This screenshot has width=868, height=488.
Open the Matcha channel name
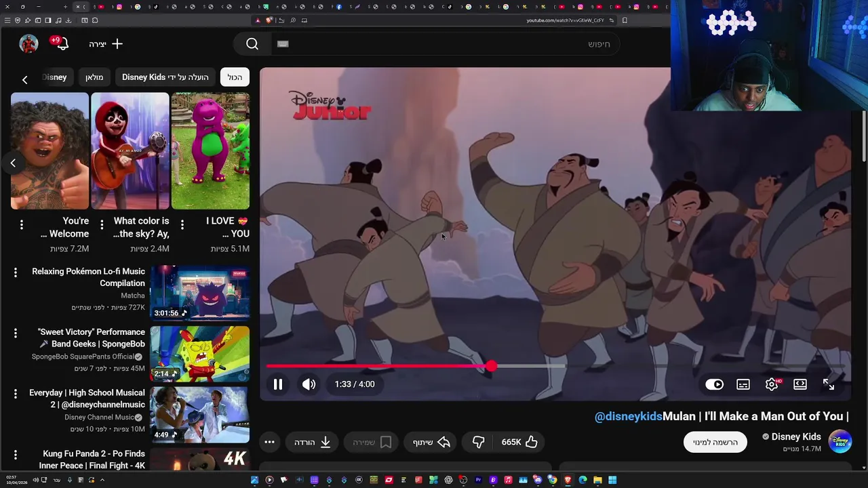click(133, 296)
